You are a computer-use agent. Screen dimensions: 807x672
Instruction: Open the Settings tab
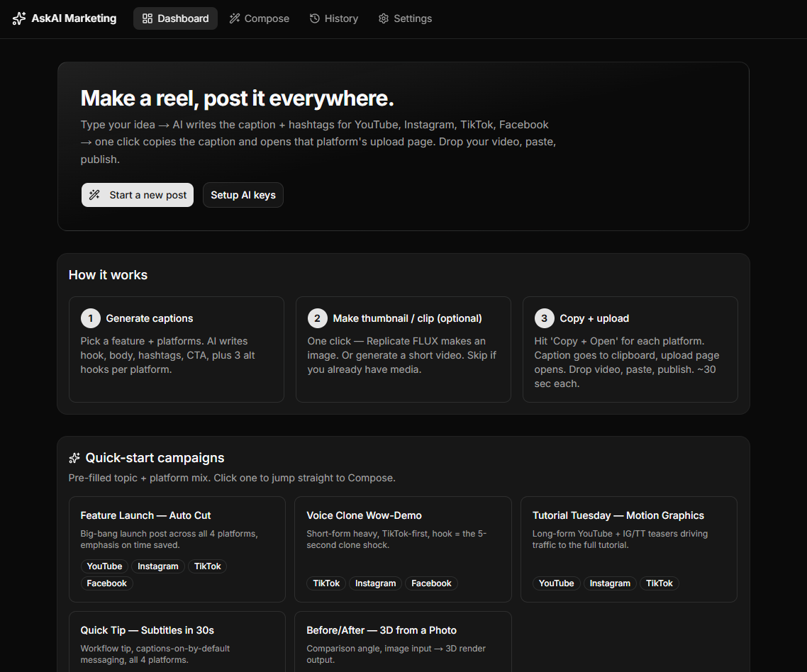click(406, 18)
